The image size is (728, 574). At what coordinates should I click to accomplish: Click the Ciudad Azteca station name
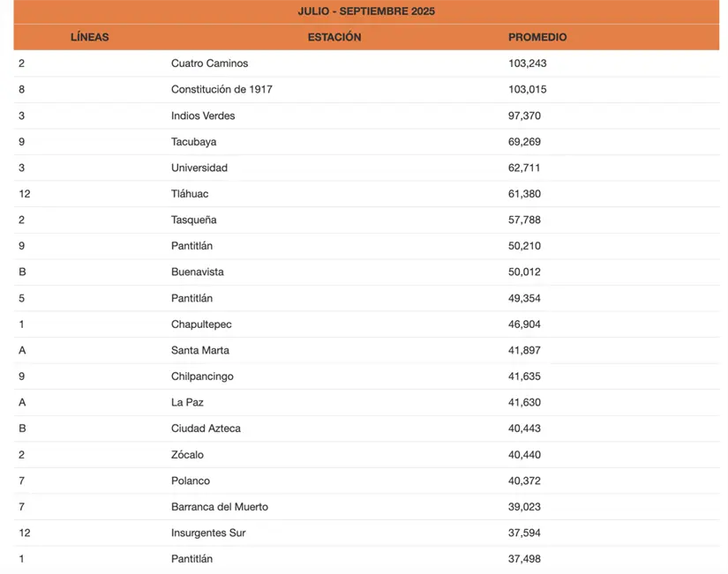(206, 429)
